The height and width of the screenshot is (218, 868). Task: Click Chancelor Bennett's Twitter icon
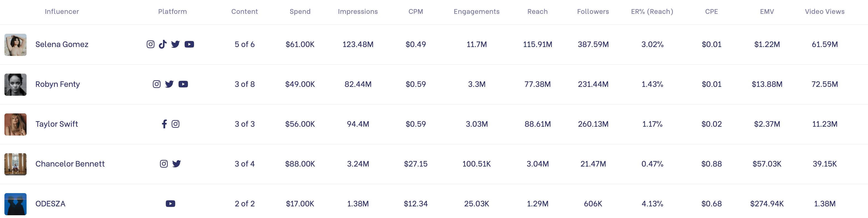[x=177, y=164]
